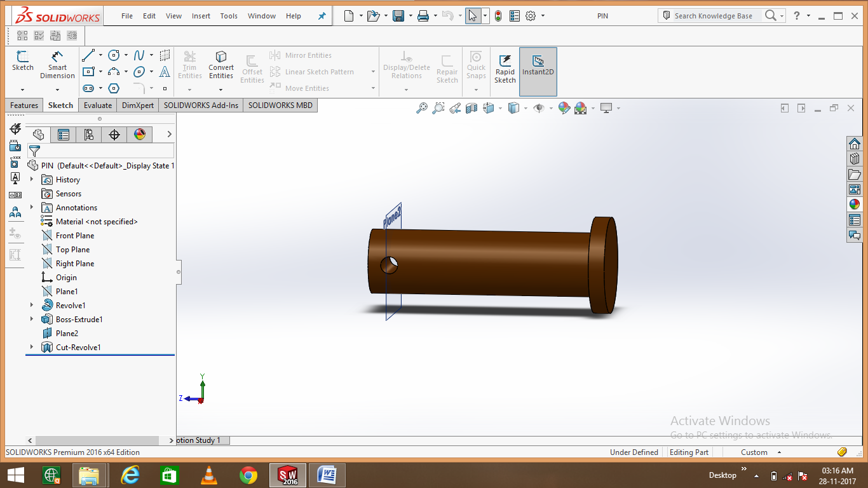Expand the Revolve1 feature node
Image resolution: width=868 pixels, height=488 pixels.
31,305
